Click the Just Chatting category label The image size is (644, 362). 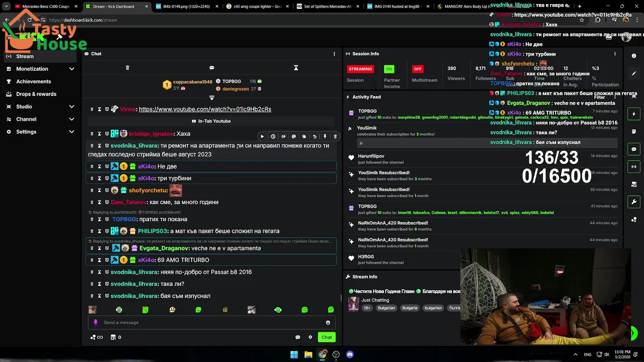click(375, 300)
